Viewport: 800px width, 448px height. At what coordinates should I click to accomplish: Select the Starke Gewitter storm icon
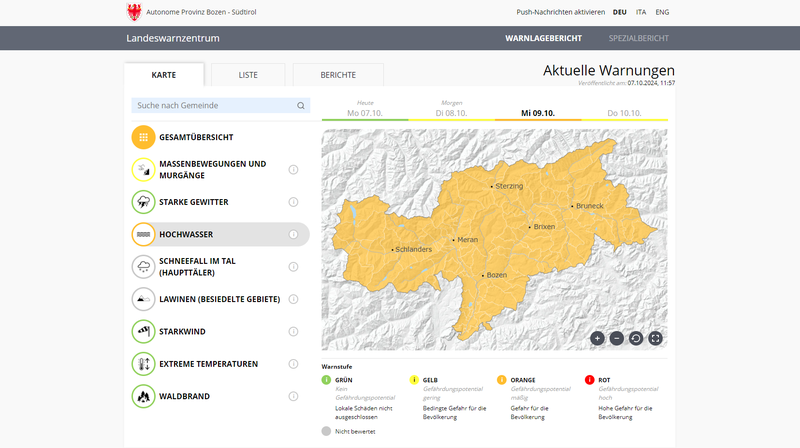click(144, 202)
